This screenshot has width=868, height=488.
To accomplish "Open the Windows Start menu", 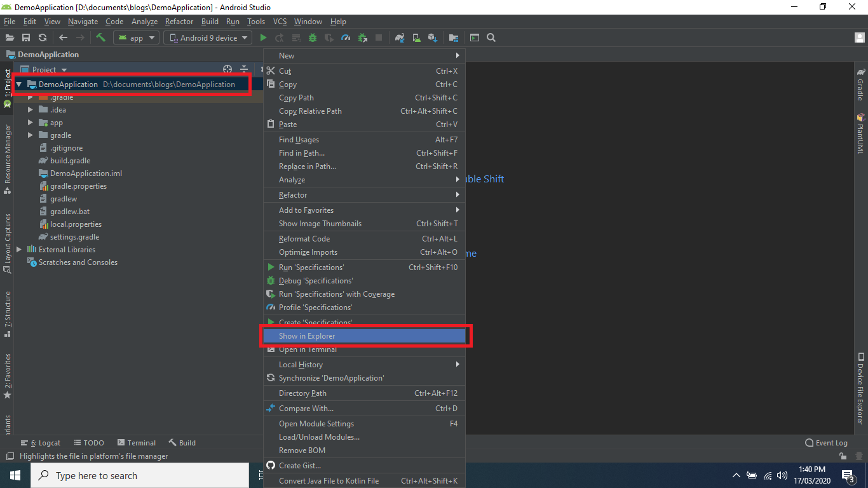I will [x=15, y=475].
